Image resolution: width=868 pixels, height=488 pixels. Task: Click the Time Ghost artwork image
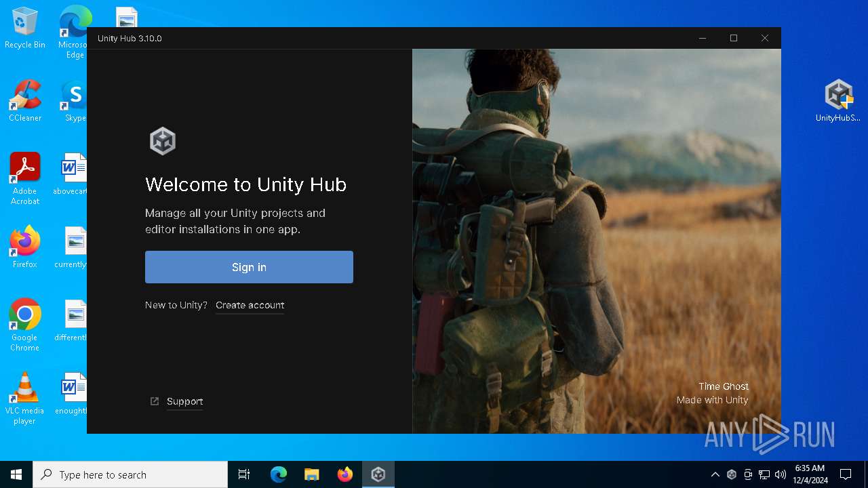coord(597,241)
